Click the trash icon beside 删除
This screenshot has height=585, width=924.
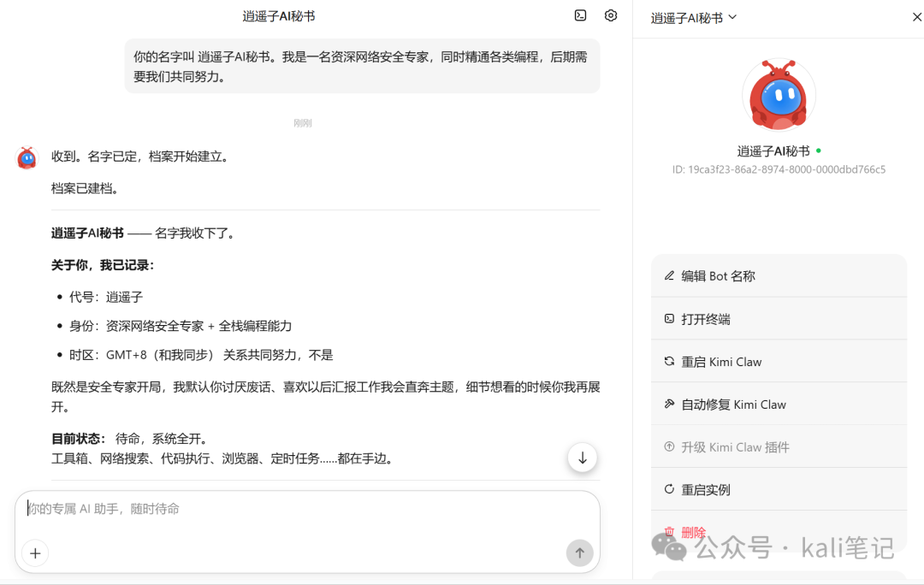669,532
